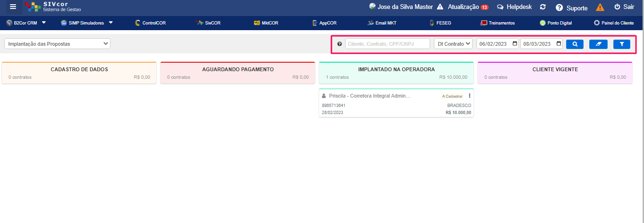Open calendar picker for start date 06/02/2023
644x223 pixels.
[x=515, y=44]
